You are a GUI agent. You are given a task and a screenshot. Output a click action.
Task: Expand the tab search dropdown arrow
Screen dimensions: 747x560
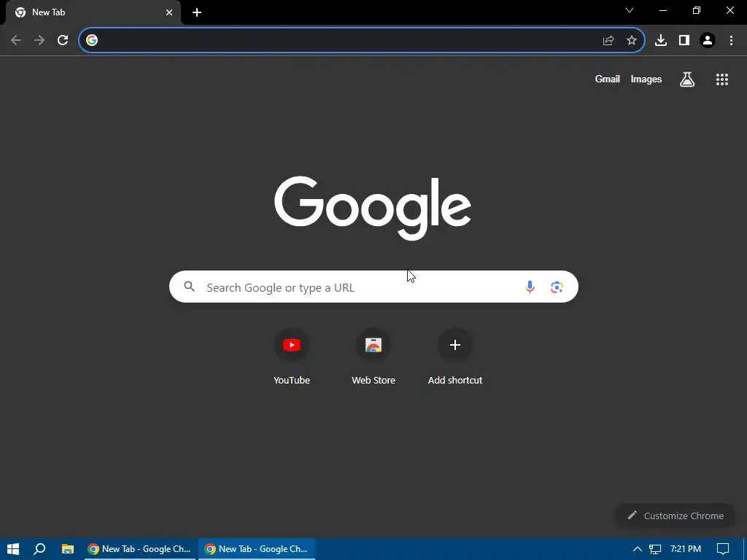pos(630,10)
